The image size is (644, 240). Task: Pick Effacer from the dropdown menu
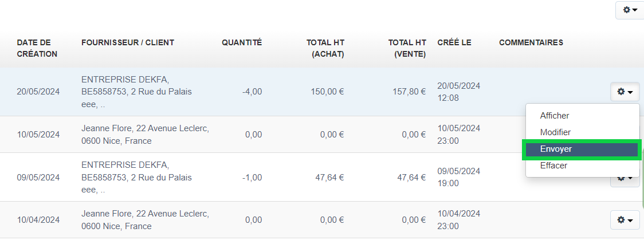553,166
